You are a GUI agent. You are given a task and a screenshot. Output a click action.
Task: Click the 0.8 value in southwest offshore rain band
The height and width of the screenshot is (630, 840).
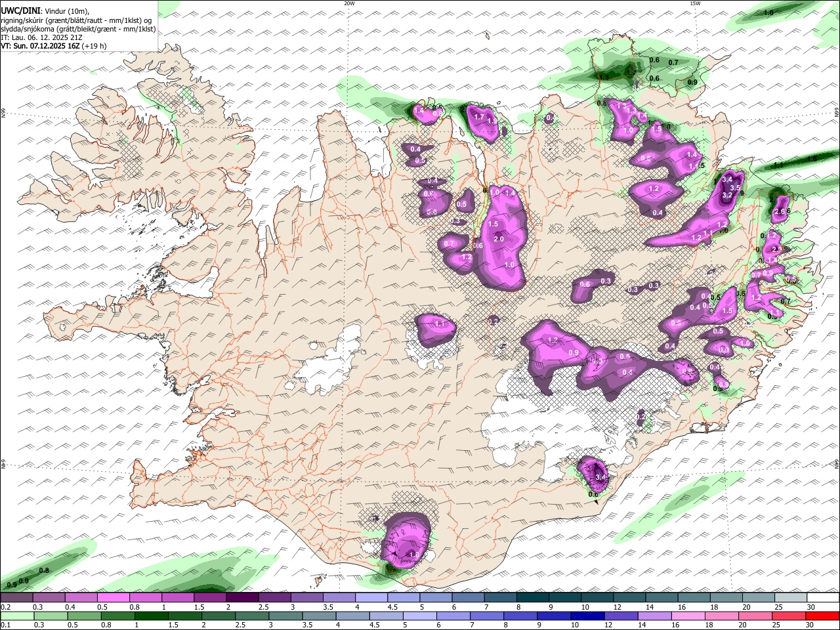(44, 571)
